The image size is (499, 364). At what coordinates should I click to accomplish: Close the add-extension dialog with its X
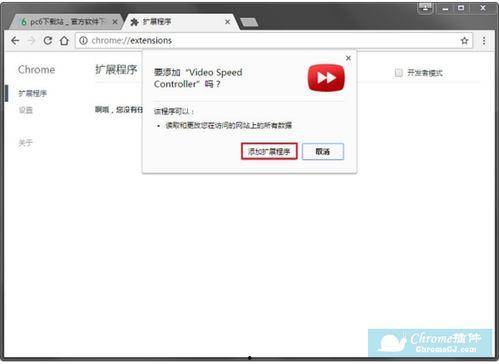pos(348,58)
